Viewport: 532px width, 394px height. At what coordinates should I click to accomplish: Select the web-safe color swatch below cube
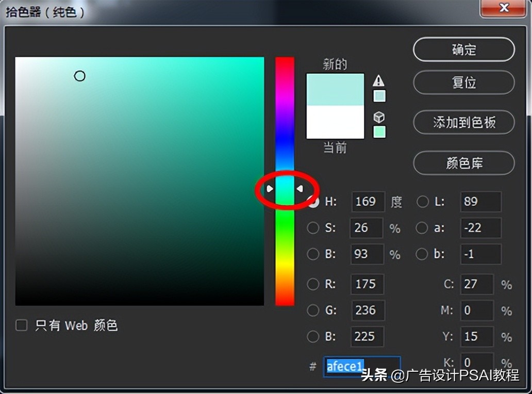[379, 132]
